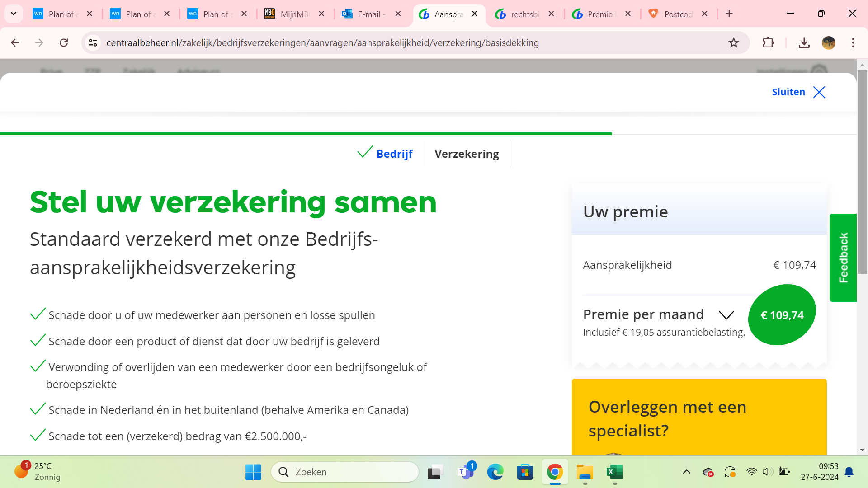868x488 pixels.
Task: Open a new browser tab
Action: [729, 14]
